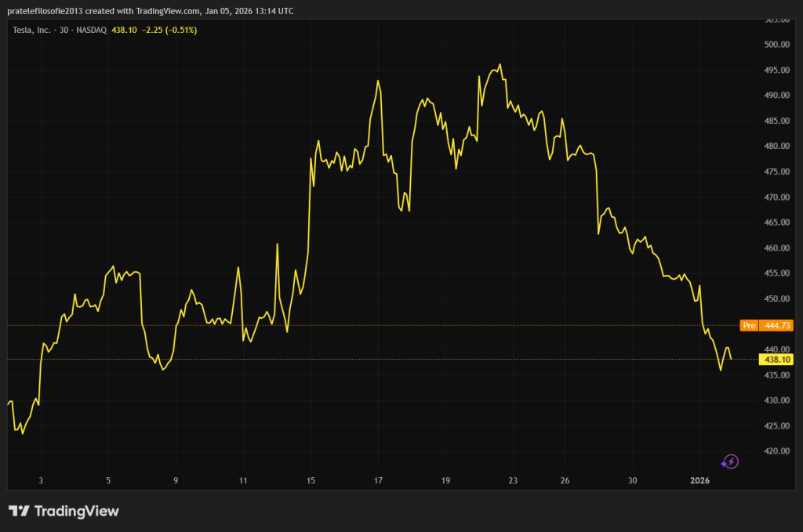Click the 420.00 price scale label
The width and height of the screenshot is (803, 532).
pyautogui.click(x=776, y=451)
